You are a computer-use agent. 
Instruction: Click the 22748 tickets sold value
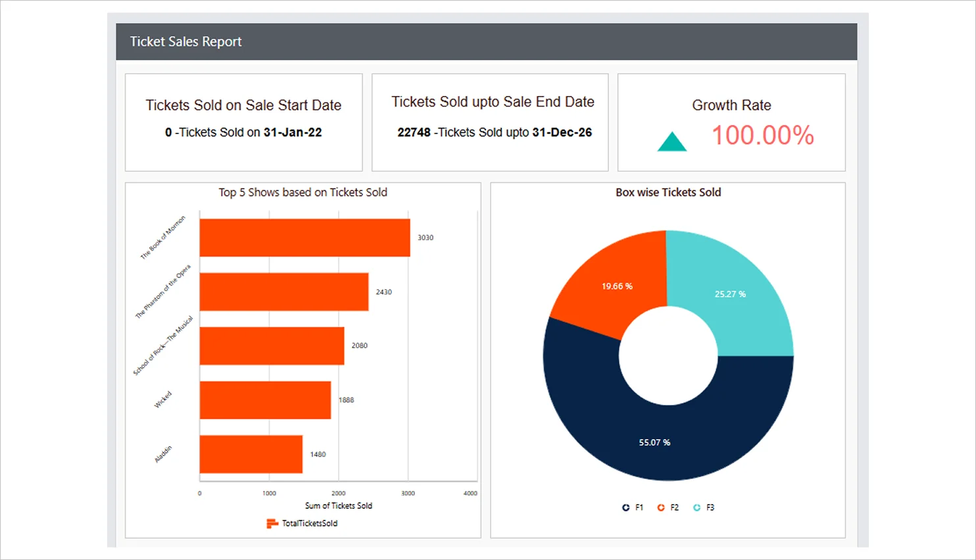[414, 132]
